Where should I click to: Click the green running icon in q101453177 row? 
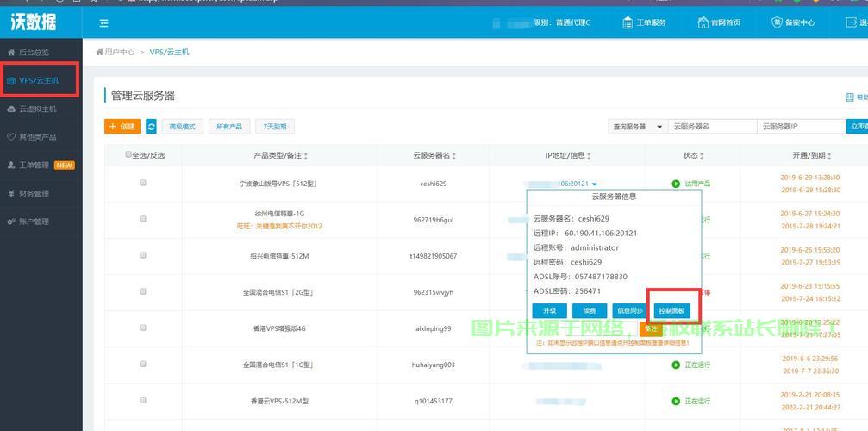[x=676, y=401]
